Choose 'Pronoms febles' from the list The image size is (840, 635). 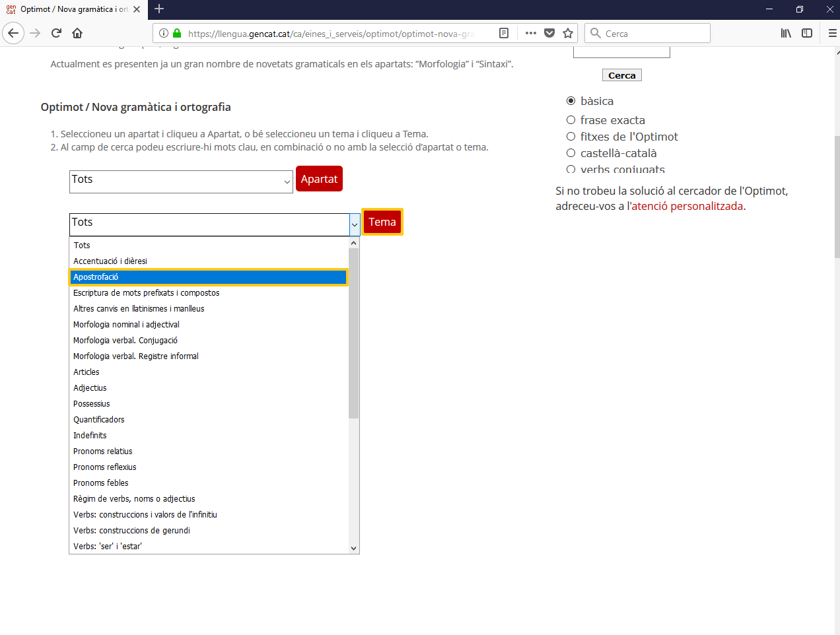point(101,483)
